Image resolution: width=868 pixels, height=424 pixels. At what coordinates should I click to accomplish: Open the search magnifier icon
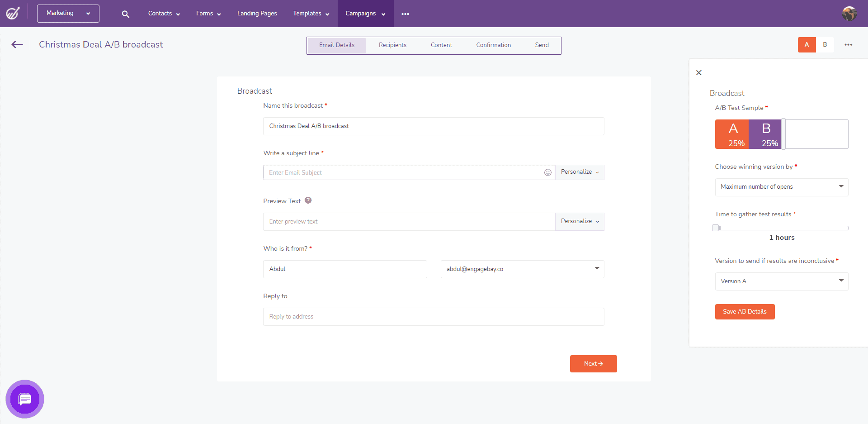[126, 14]
